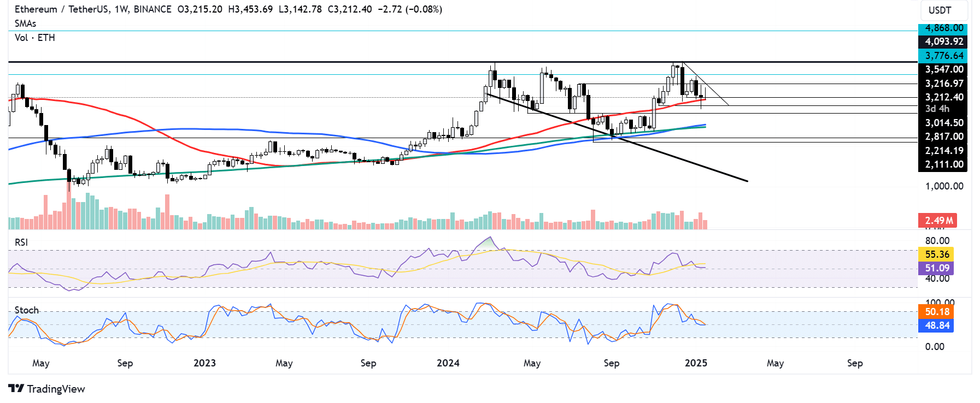Image resolution: width=980 pixels, height=403 pixels.
Task: Click the 2025 time axis label
Action: 696,363
